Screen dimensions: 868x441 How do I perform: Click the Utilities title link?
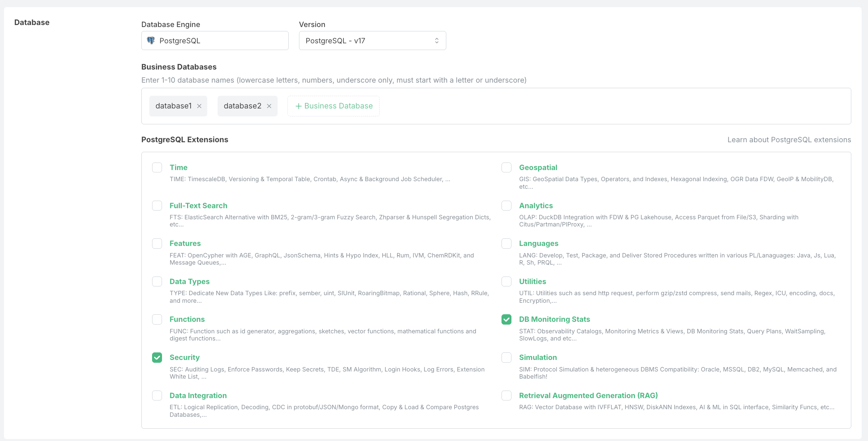pos(532,282)
